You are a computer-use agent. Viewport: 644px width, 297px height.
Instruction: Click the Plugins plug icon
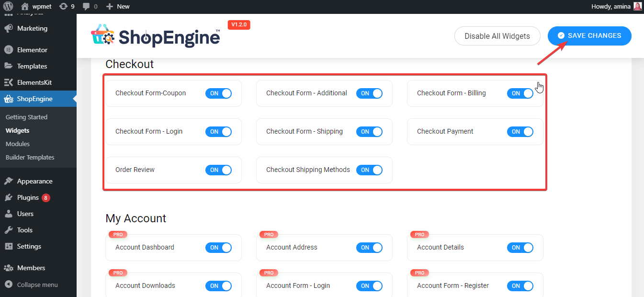point(9,197)
